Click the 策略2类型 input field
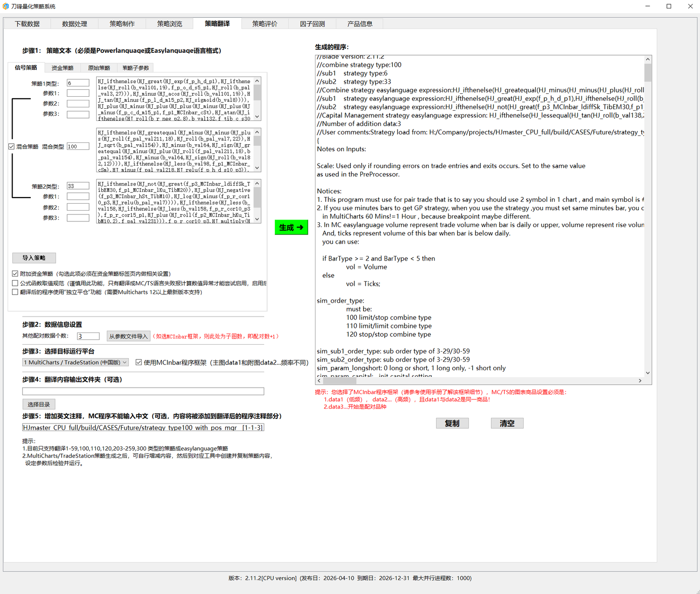700x594 pixels. (78, 186)
